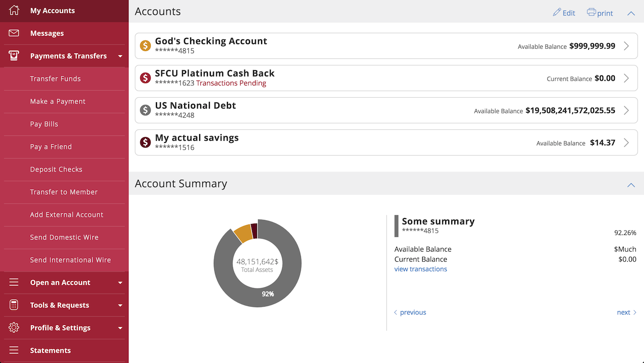Choose Pay a Friend
Image resolution: width=644 pixels, height=363 pixels.
64,147
